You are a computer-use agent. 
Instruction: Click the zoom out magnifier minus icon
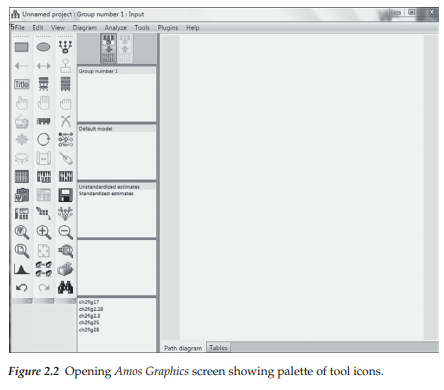(x=66, y=232)
